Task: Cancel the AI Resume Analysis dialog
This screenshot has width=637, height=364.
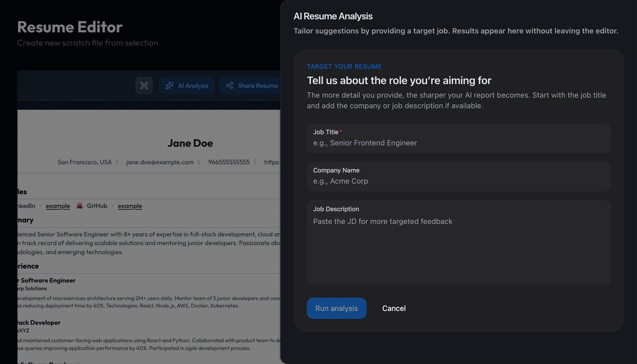Action: [394, 308]
